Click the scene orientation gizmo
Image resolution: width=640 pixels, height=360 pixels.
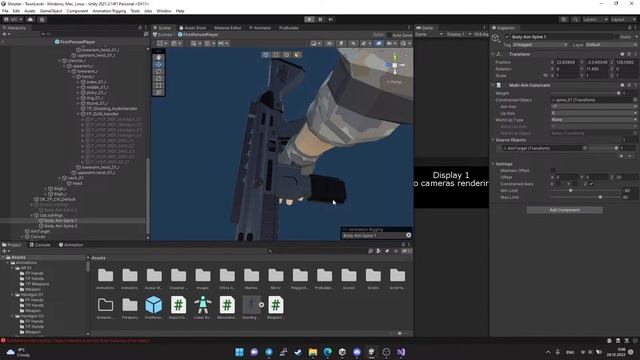click(x=395, y=65)
